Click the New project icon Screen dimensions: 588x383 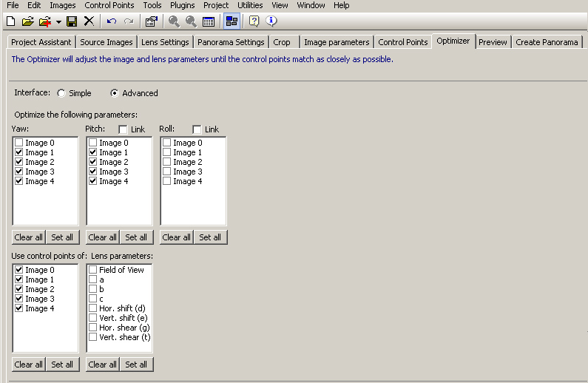point(11,21)
